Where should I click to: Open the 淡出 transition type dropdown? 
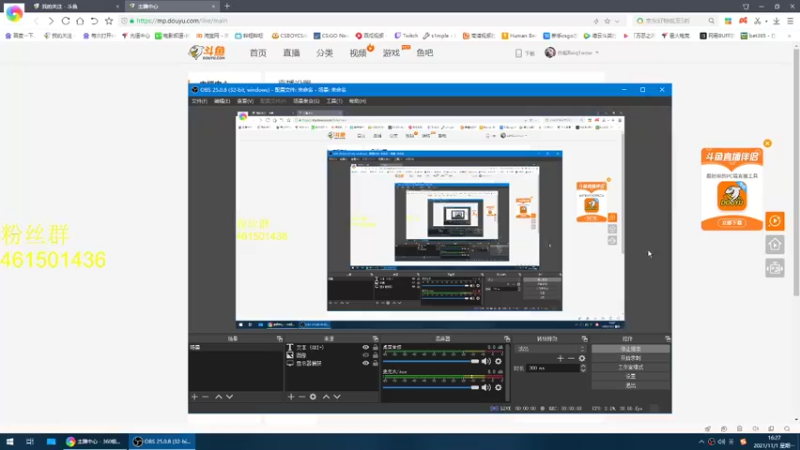(x=551, y=349)
